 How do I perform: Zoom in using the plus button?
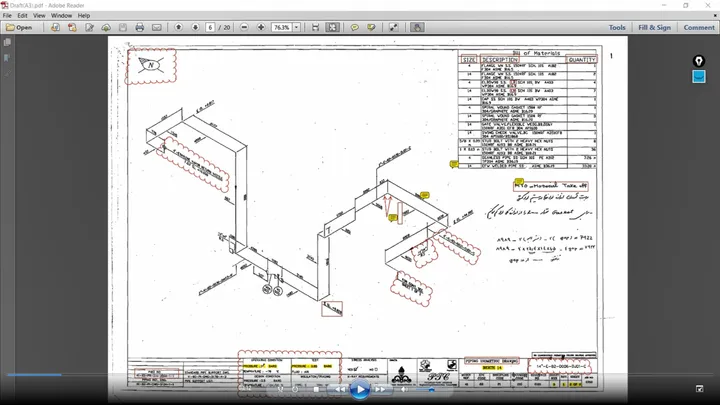pyautogui.click(x=261, y=28)
